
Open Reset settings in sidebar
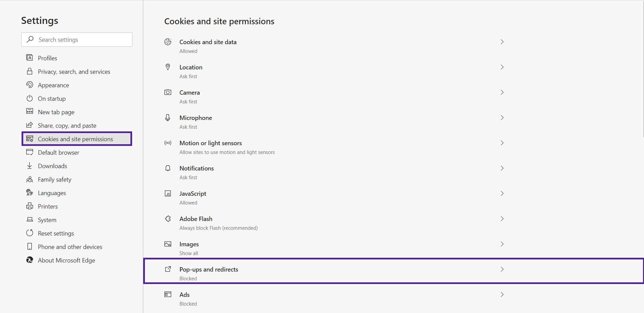coord(56,233)
